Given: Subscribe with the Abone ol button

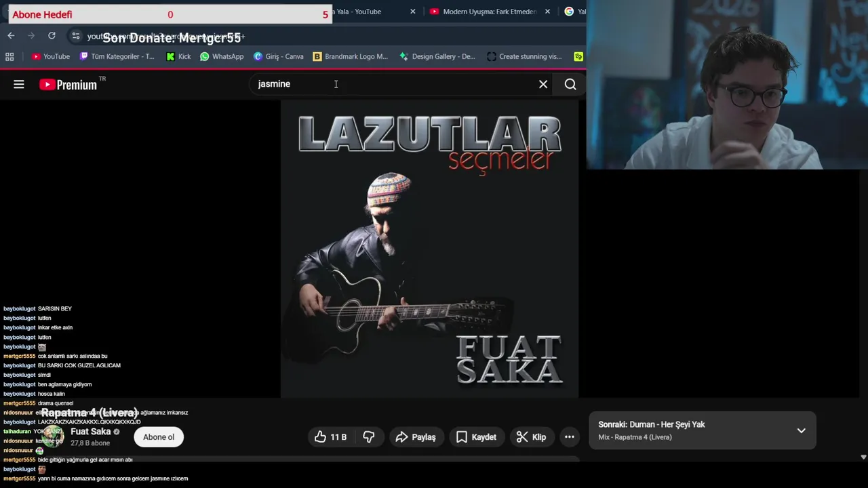Looking at the screenshot, I should pyautogui.click(x=159, y=437).
